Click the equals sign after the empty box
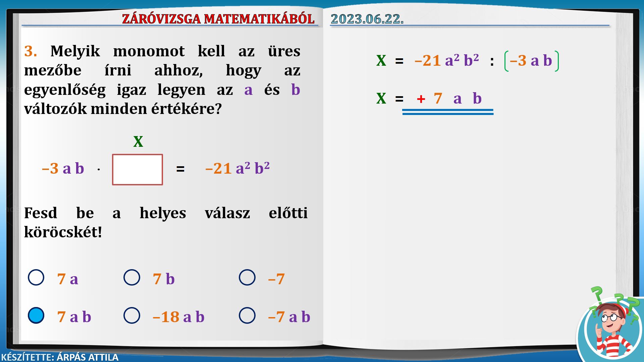This screenshot has width=644, height=362. click(x=180, y=169)
